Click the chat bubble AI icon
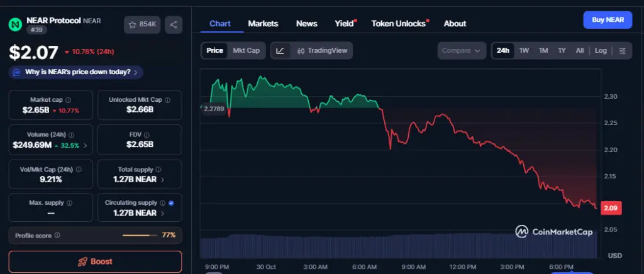Viewport: 644px width, 274px height. 16,73
